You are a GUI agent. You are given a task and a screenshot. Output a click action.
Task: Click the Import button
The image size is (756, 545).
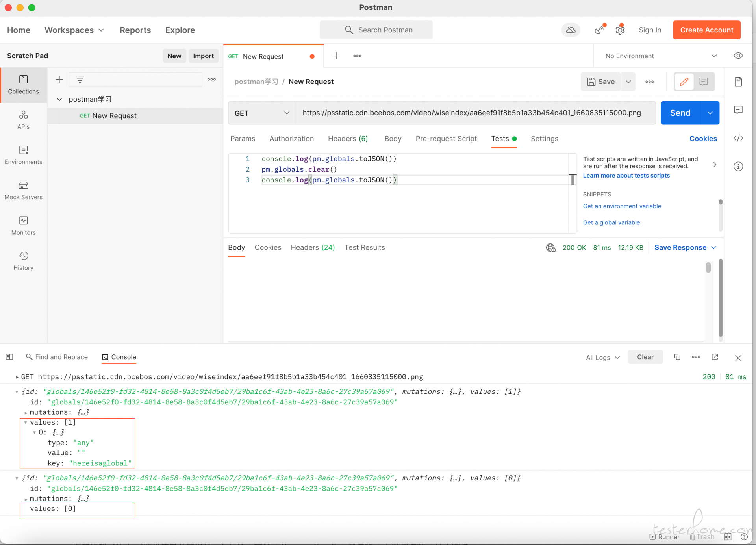(203, 56)
